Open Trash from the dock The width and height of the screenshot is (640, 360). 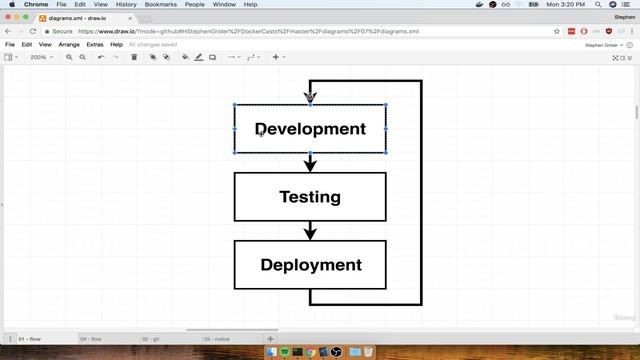point(368,352)
